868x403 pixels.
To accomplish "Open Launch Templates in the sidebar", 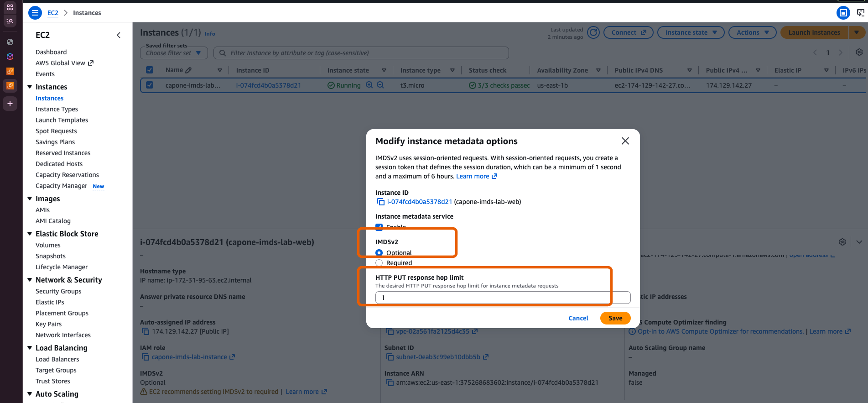I will tap(62, 120).
